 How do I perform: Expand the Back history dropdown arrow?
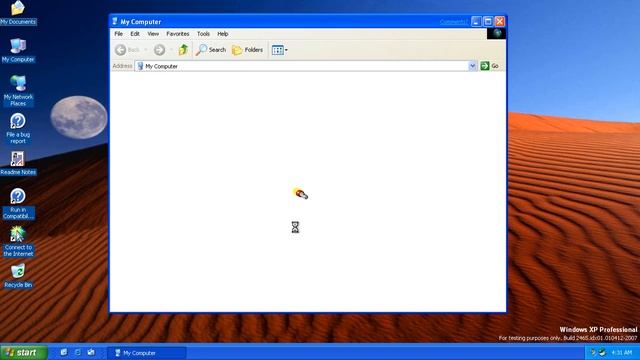146,50
